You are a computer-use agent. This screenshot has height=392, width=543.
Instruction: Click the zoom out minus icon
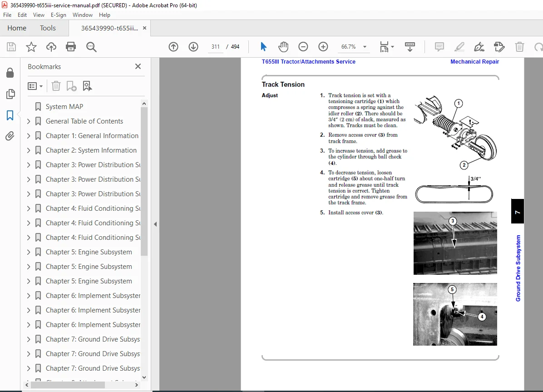pyautogui.click(x=303, y=47)
